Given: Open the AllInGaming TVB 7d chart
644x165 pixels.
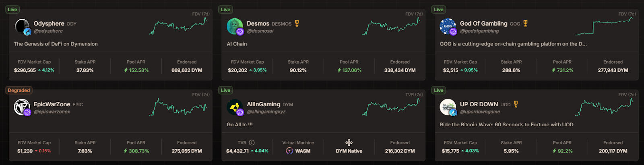Looking at the screenshot, I should (391, 107).
